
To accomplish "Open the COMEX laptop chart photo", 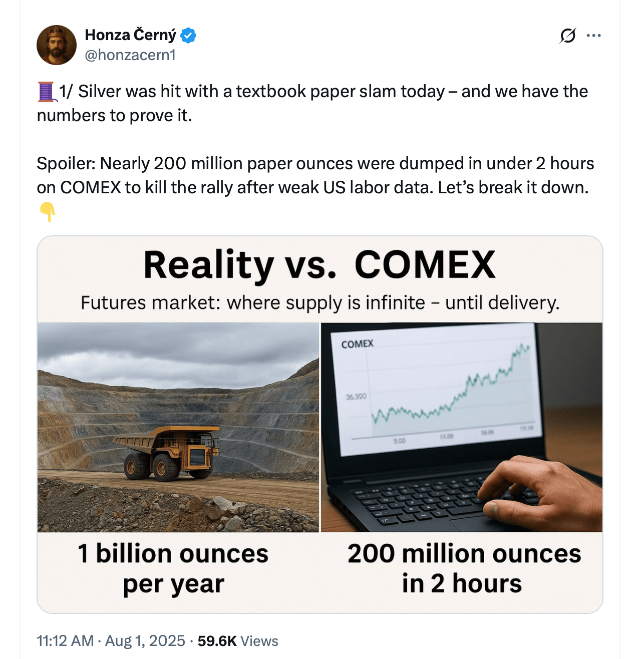I will 462,427.
